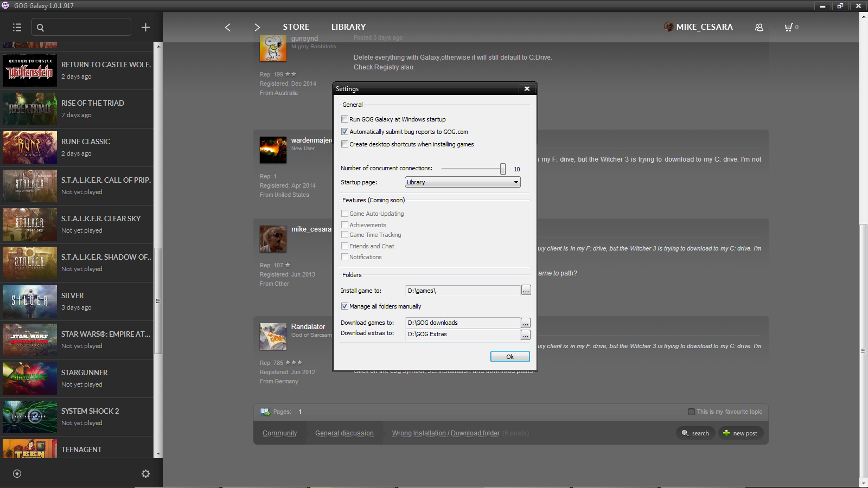Toggle Notifications checkbox
Screen dimensions: 868x488
tap(344, 257)
